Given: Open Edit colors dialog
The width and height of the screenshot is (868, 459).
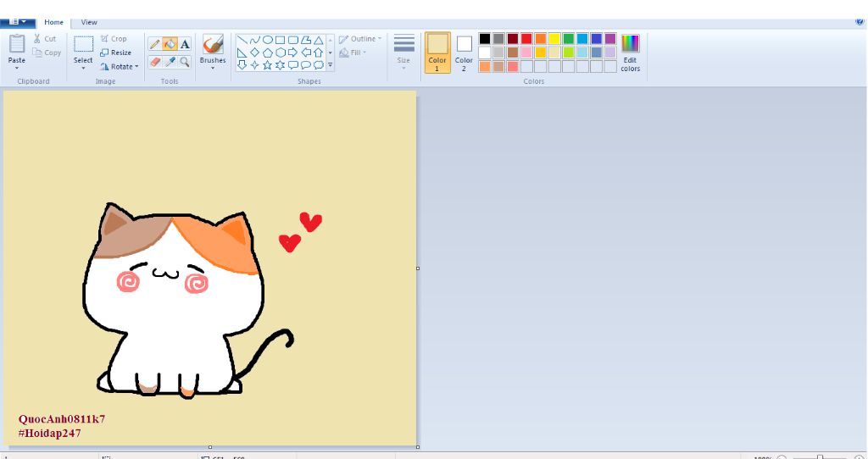Looking at the screenshot, I should 630,53.
